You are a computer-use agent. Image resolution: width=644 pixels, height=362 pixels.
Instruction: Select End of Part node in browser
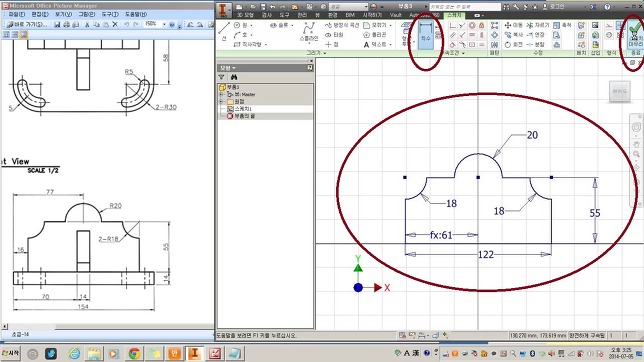point(241,116)
